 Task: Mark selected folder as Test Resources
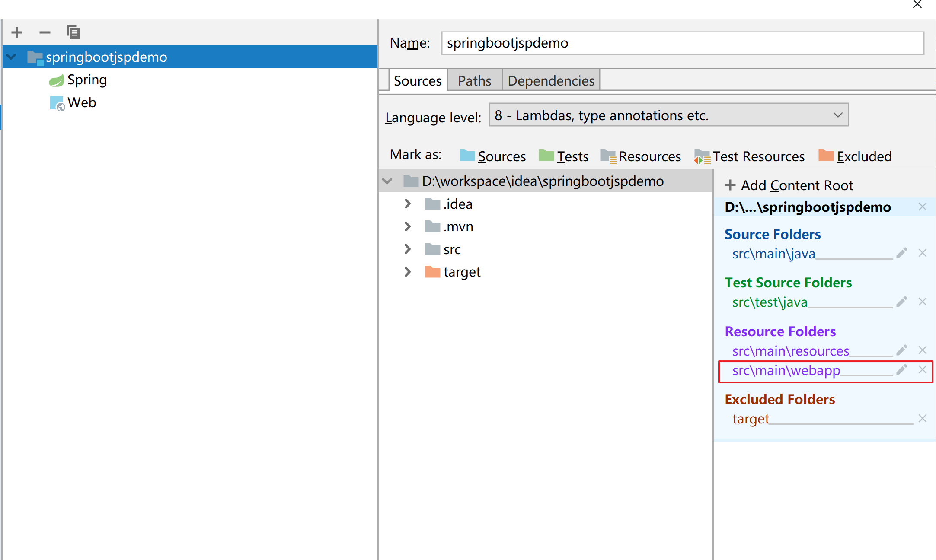coord(750,156)
